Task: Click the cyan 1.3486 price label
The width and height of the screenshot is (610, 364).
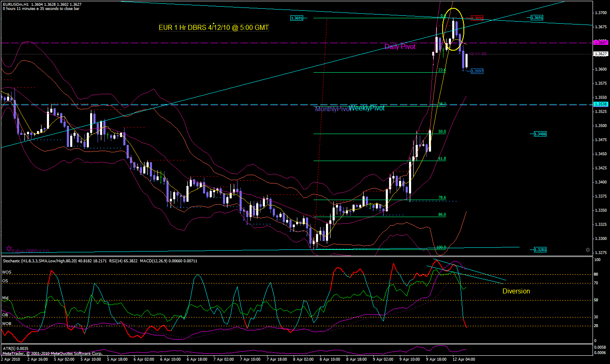Action: [x=540, y=134]
